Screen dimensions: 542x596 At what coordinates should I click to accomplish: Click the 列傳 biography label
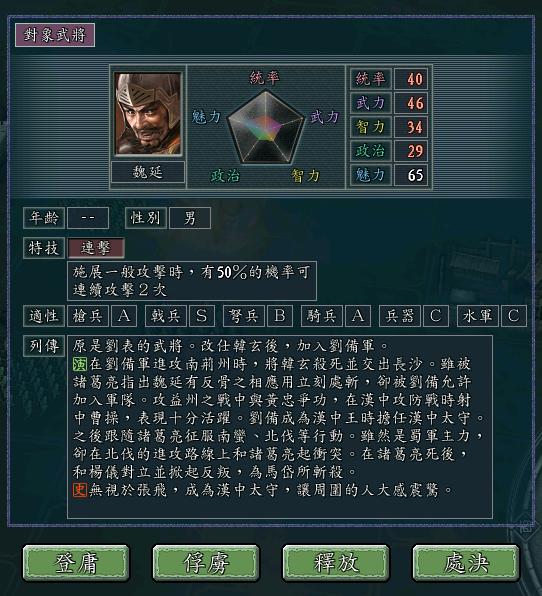(44, 346)
